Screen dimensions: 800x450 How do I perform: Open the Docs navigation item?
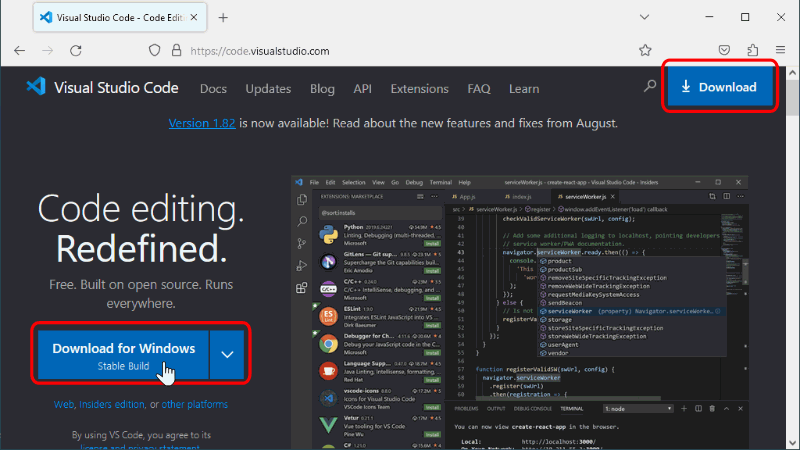click(x=213, y=89)
